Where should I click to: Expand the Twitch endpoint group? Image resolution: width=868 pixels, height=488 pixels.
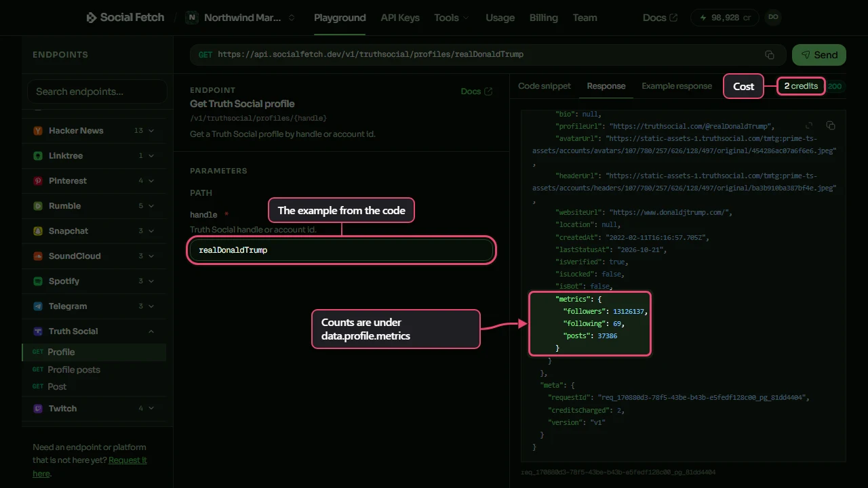94,409
